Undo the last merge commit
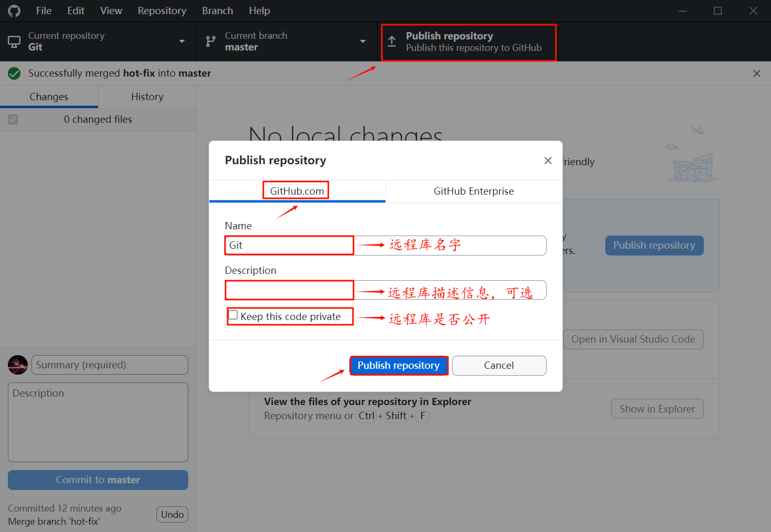 tap(172, 515)
